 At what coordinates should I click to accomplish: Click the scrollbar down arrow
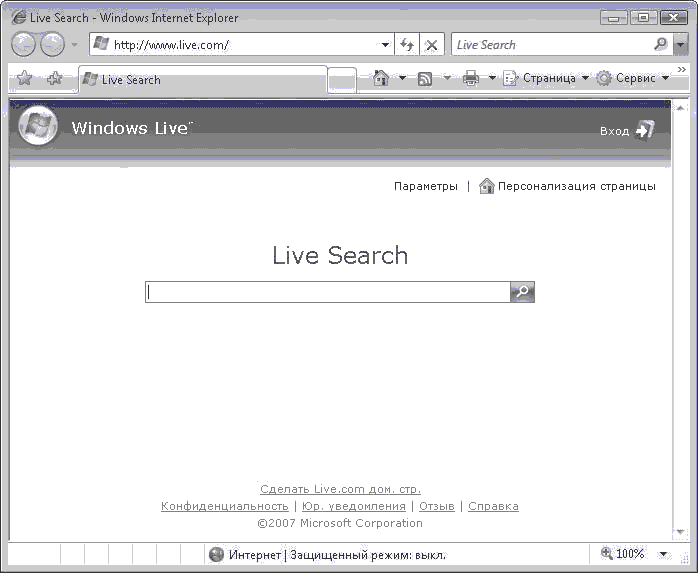click(681, 532)
